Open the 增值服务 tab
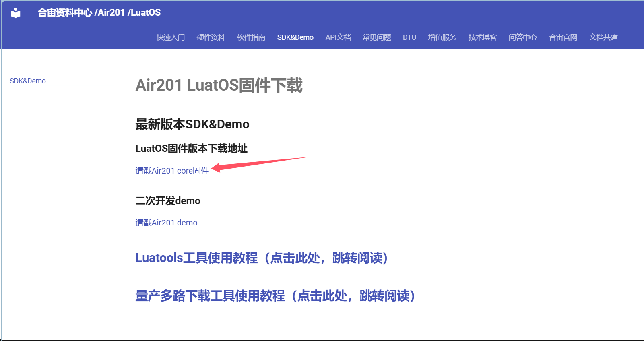Image resolution: width=644 pixels, height=341 pixels. click(442, 37)
